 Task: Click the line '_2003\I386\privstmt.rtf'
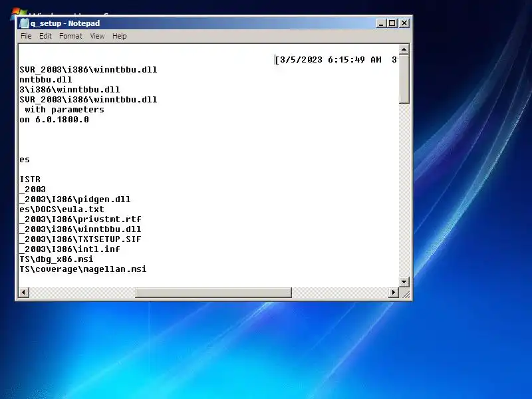click(x=80, y=219)
